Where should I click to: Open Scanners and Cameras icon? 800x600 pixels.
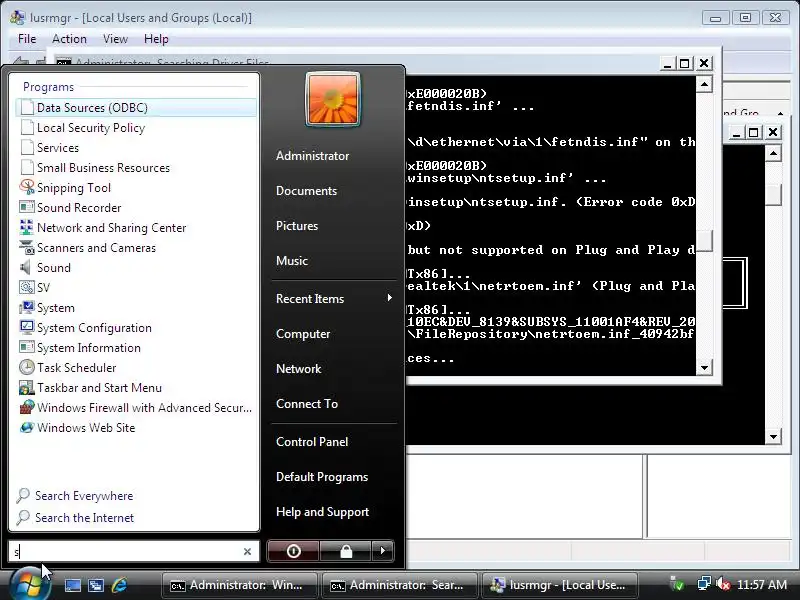[x=27, y=247]
